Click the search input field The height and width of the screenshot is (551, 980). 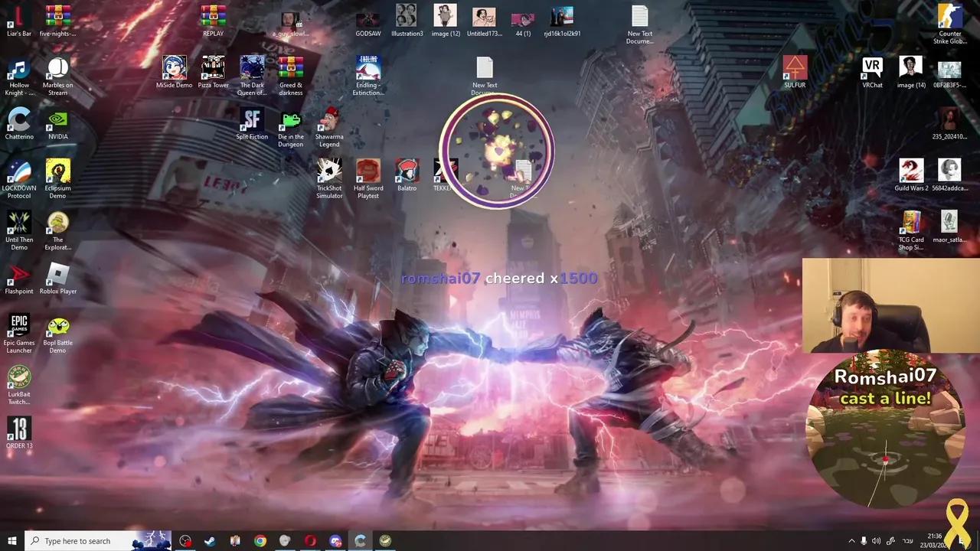tap(84, 540)
